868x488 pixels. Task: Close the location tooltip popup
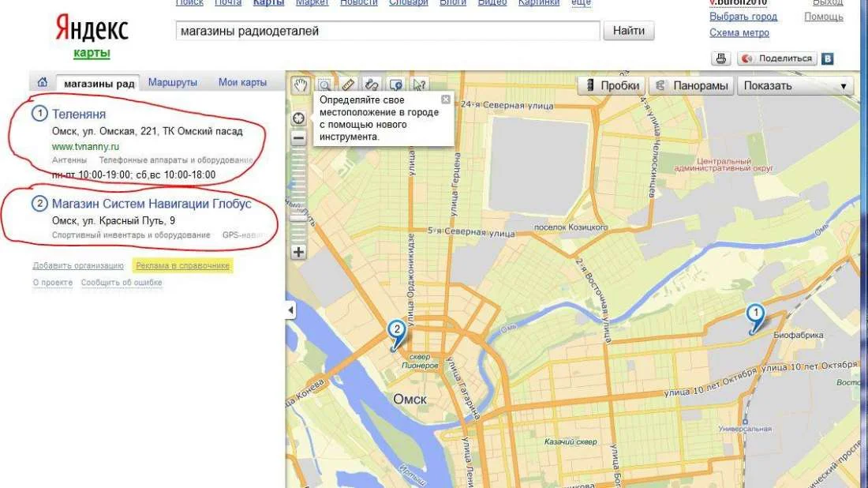[x=446, y=99]
